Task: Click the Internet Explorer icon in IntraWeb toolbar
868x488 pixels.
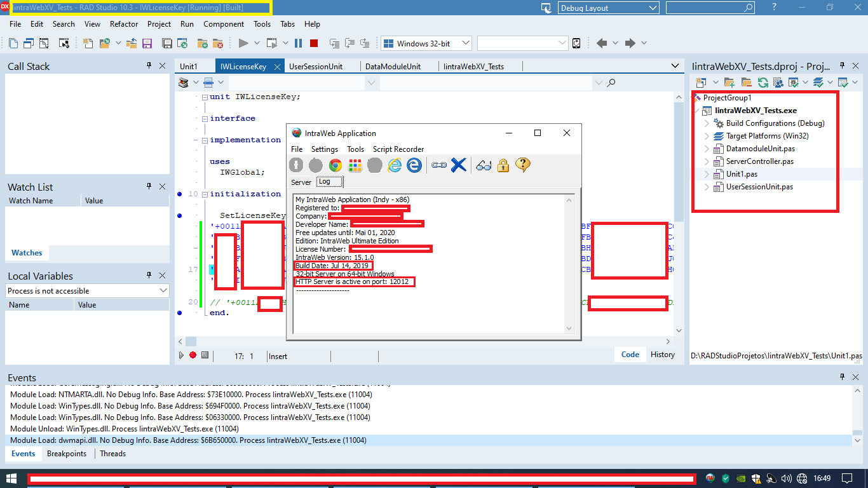Action: (395, 165)
